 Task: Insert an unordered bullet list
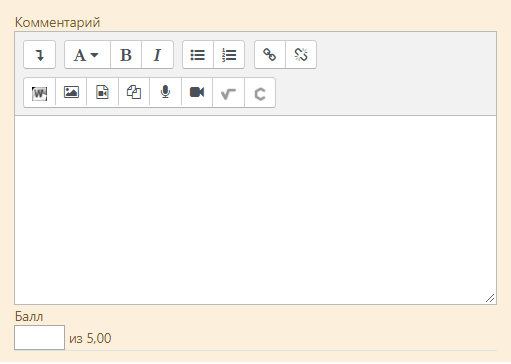point(198,55)
